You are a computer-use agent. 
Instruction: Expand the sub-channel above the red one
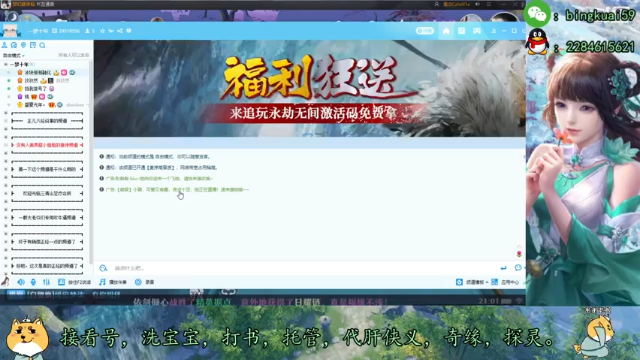[6, 121]
